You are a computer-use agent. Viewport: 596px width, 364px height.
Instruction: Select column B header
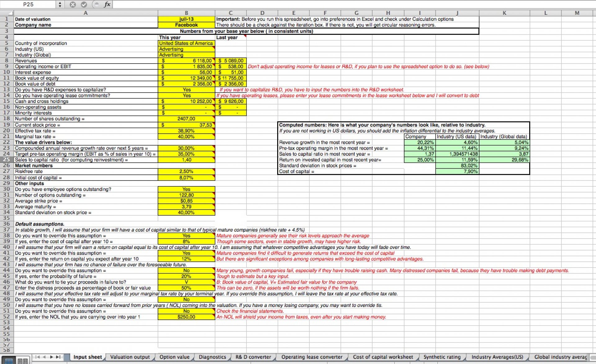[x=186, y=13]
